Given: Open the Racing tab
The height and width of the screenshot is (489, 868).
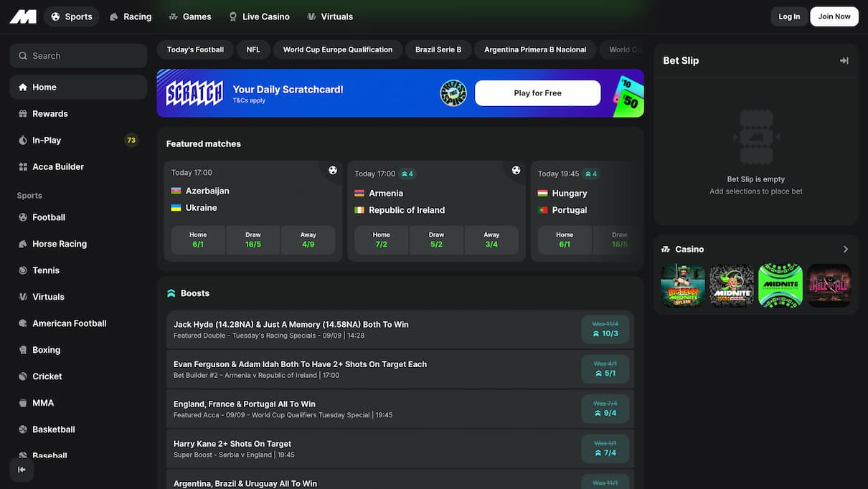Looking at the screenshot, I should coord(131,16).
